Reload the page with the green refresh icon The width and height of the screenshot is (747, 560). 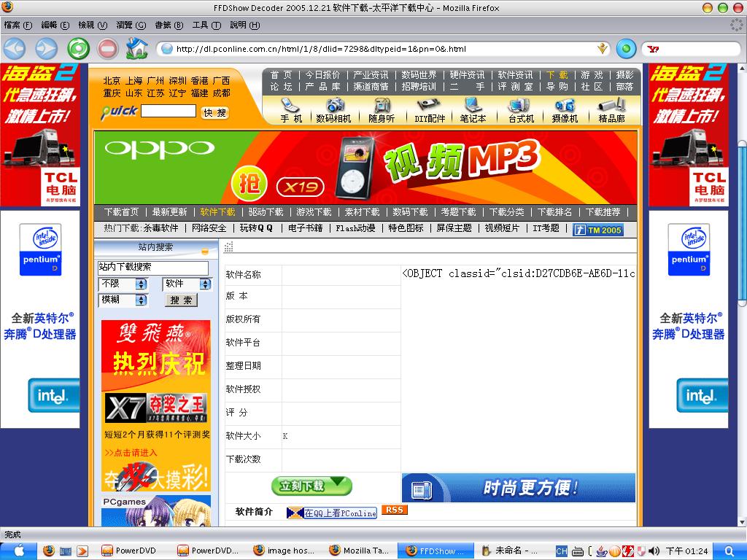pos(78,49)
